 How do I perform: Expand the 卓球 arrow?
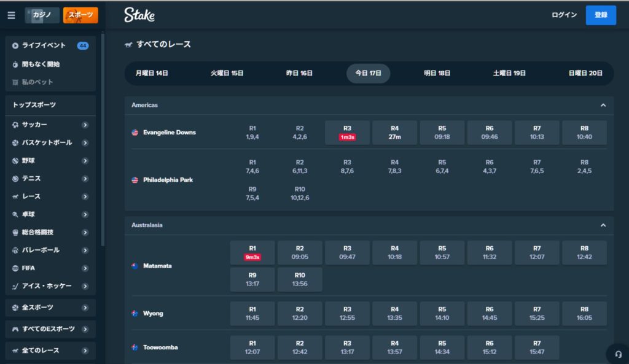click(x=85, y=214)
